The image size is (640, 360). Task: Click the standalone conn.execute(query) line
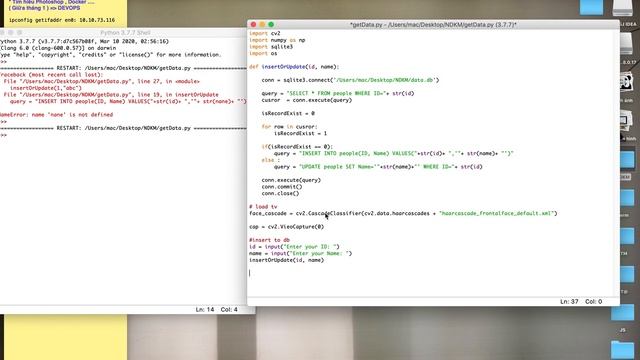click(x=291, y=180)
